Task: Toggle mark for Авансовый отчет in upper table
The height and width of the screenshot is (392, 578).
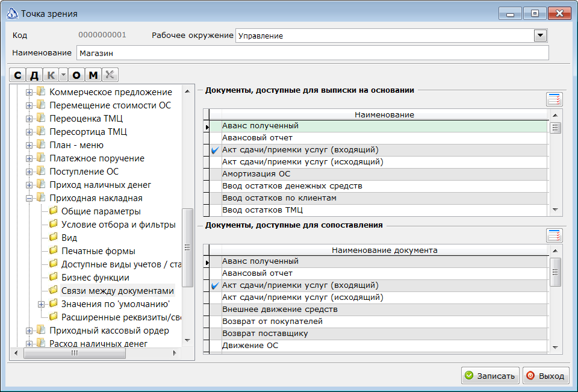Action: (x=216, y=138)
